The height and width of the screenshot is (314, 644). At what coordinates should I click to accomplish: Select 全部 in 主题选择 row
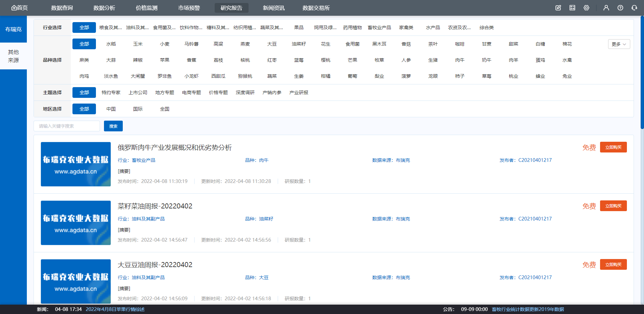tap(84, 92)
